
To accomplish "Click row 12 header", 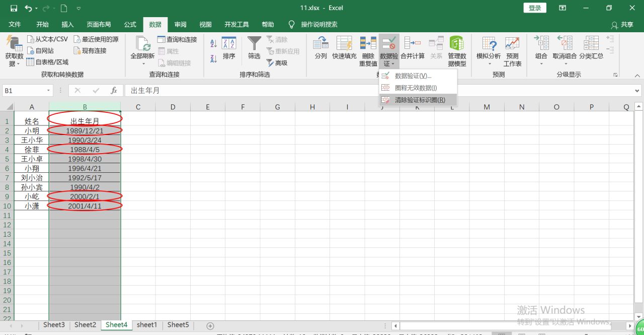I will (x=7, y=225).
